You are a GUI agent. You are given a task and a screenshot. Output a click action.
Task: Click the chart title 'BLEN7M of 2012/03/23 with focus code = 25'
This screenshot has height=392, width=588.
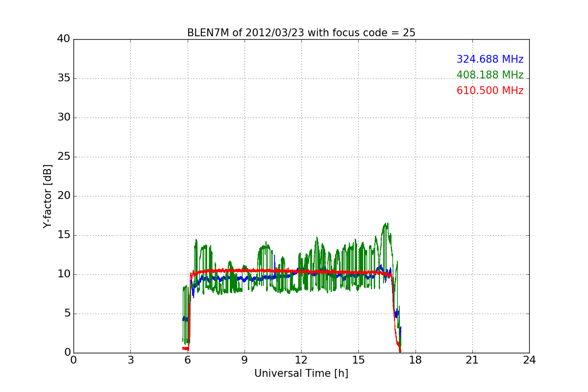301,33
